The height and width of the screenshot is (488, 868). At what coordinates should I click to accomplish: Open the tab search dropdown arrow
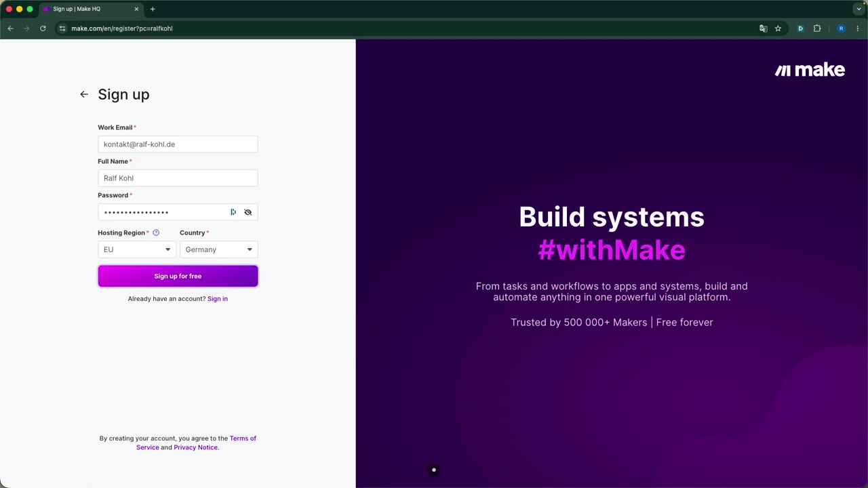(x=859, y=9)
